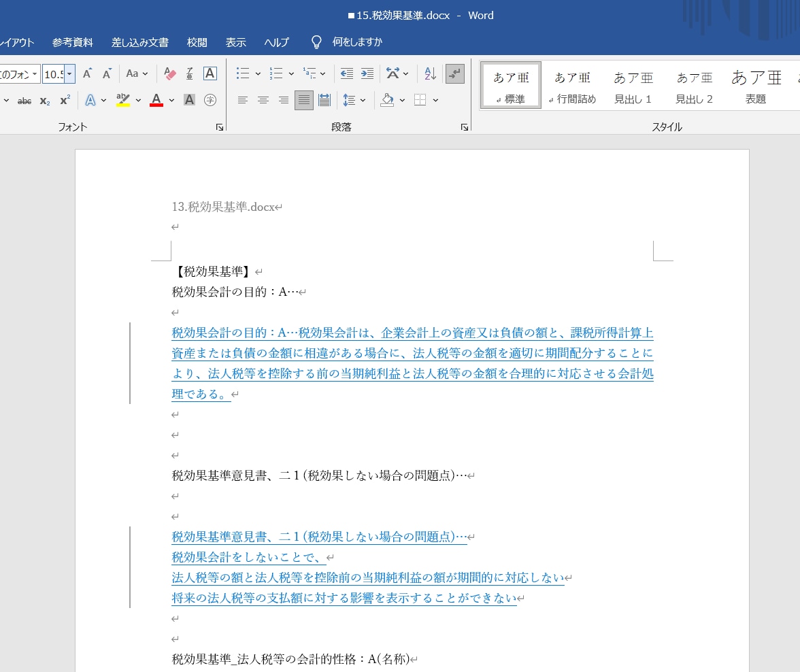Justify paragraph text

tap(304, 101)
